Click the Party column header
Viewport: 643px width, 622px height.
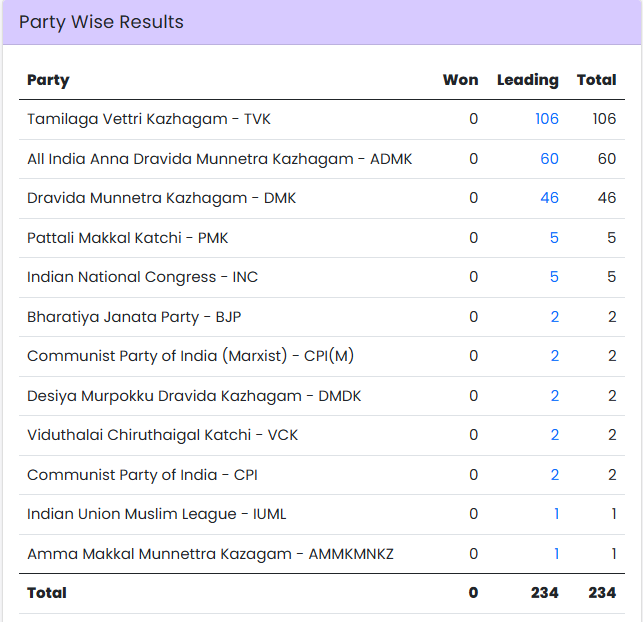(48, 80)
